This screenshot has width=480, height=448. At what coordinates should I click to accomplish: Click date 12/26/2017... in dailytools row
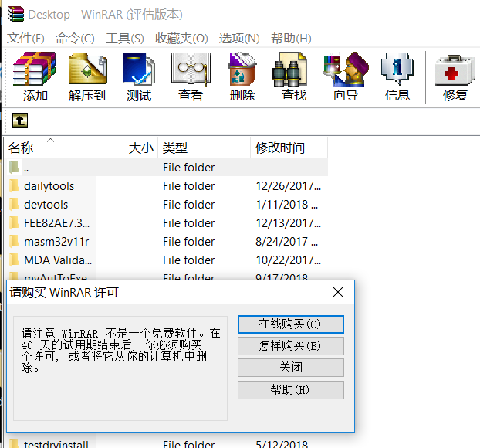coord(289,186)
